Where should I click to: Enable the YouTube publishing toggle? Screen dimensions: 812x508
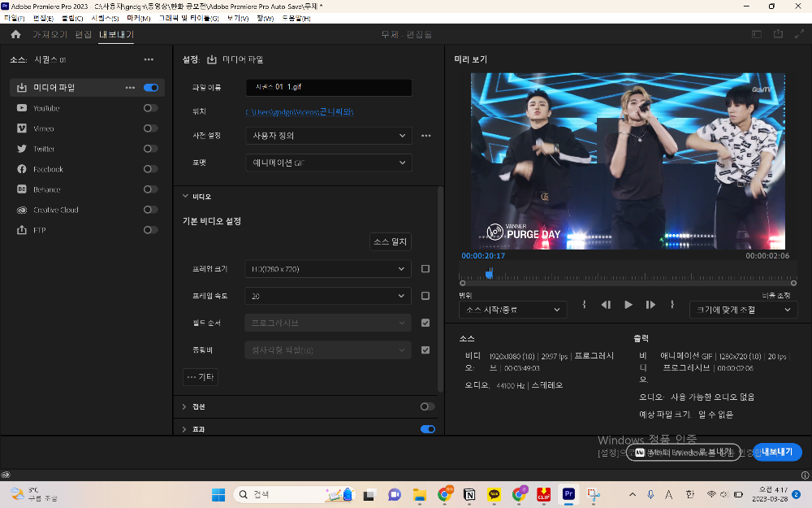pos(150,108)
